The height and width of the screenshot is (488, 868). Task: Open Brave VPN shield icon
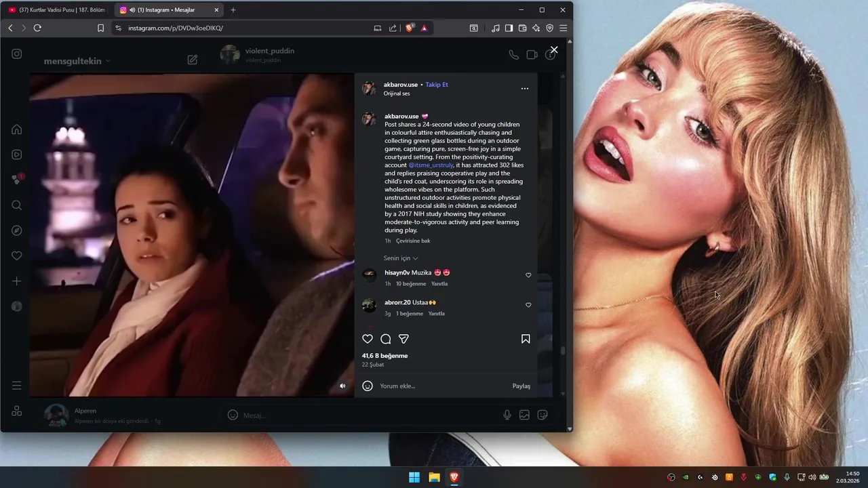click(x=549, y=28)
